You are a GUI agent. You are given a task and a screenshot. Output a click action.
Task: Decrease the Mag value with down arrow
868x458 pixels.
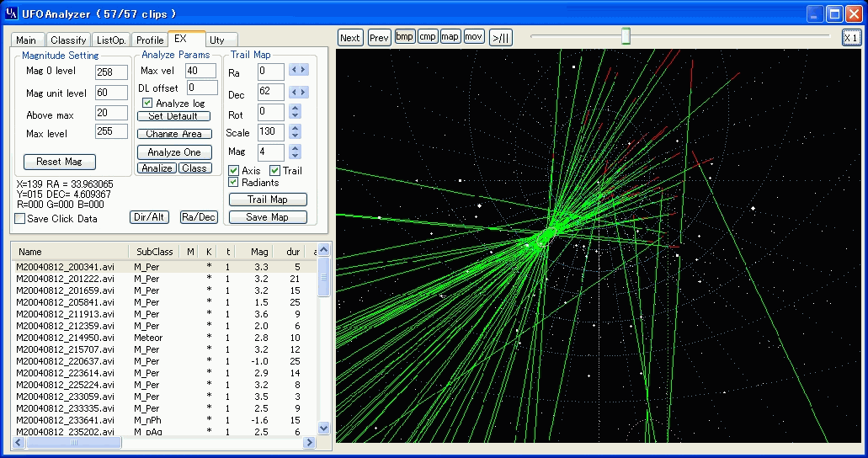tap(295, 156)
